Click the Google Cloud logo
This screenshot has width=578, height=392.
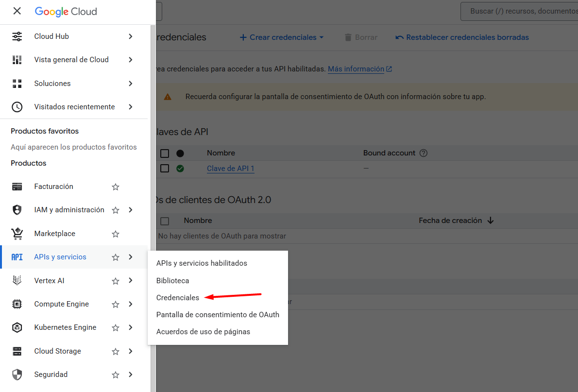pos(66,12)
